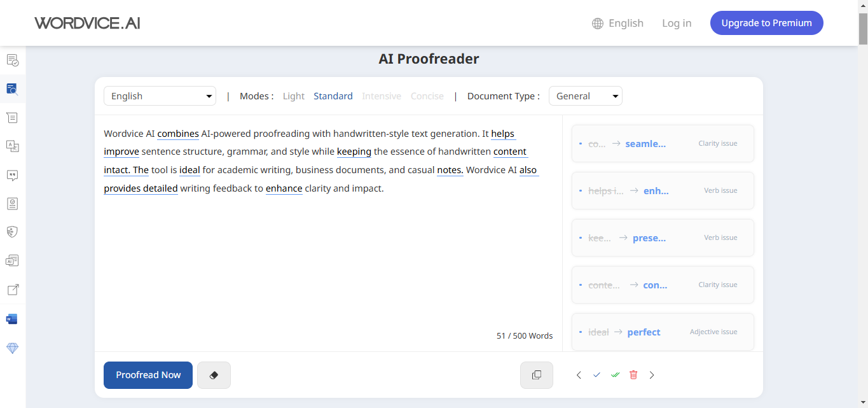Go to the next suggestion arrow

[652, 375]
